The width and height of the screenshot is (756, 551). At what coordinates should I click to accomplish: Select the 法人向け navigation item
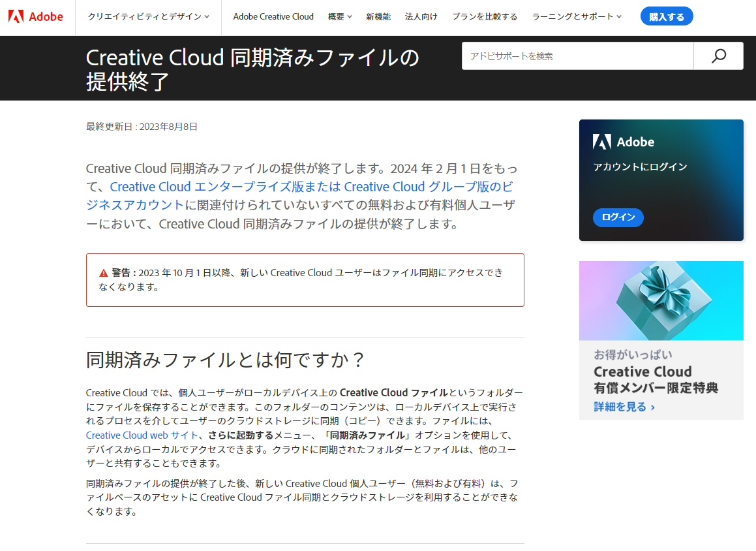421,16
